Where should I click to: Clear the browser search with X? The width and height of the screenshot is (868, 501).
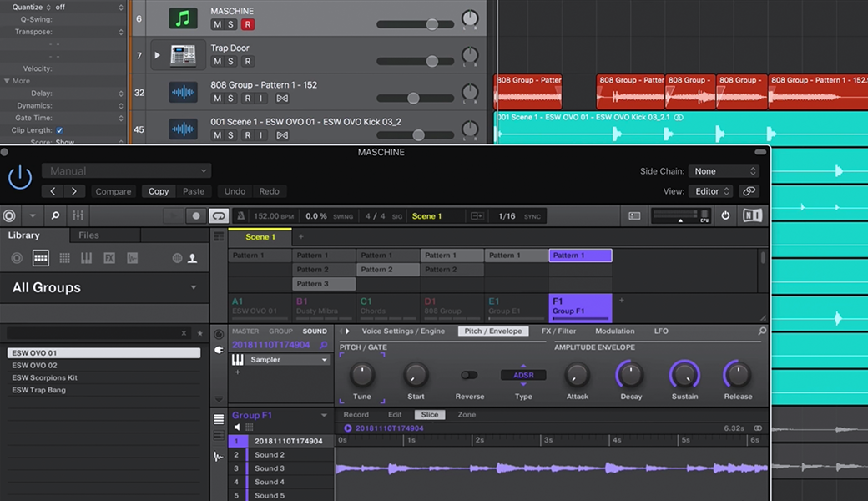click(184, 333)
